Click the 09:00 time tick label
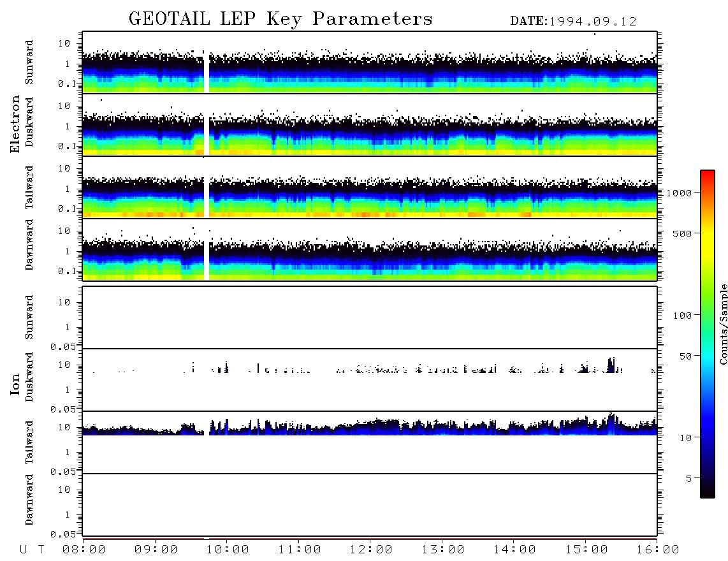This screenshot has height=561, width=728. (156, 550)
